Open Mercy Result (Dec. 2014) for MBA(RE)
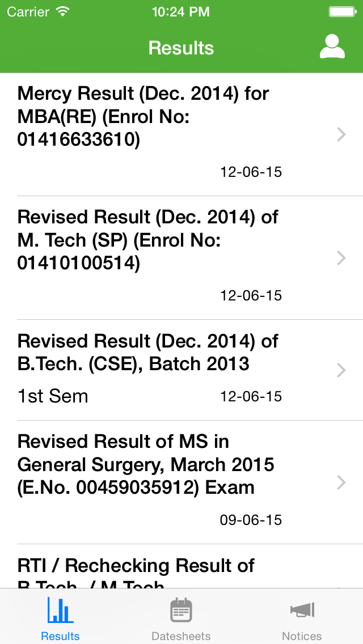Image resolution: width=363 pixels, height=644 pixels. tap(143, 116)
